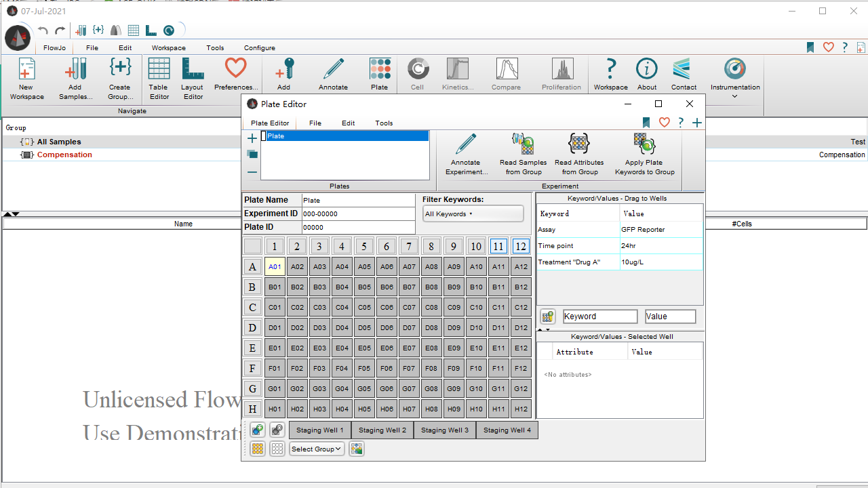This screenshot has width=868, height=488.
Task: Open Add Samples from the ribbon
Action: coord(75,70)
